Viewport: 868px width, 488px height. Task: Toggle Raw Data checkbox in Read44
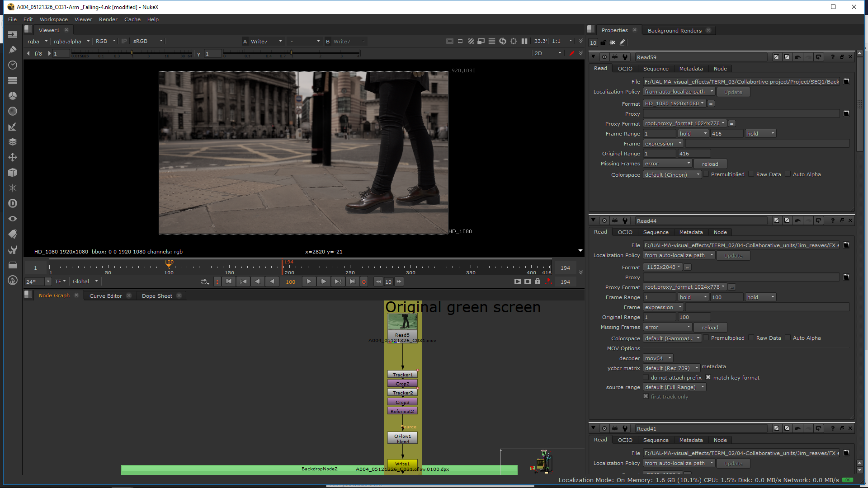tap(751, 338)
